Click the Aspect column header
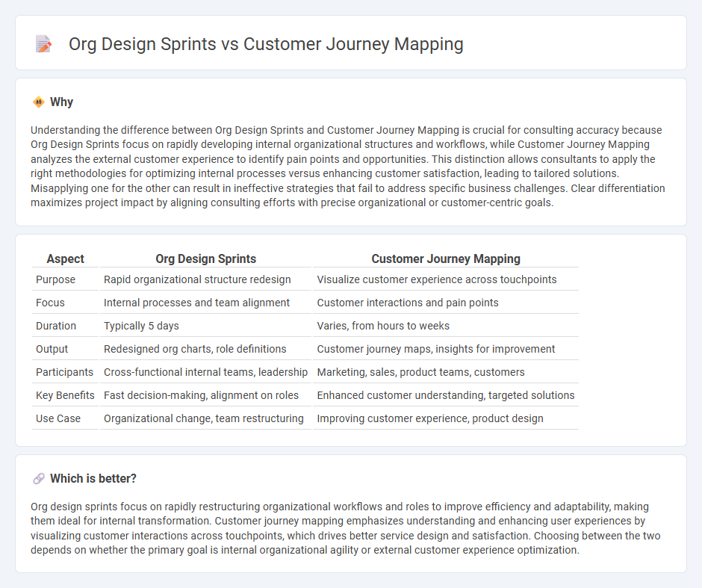 click(x=66, y=259)
